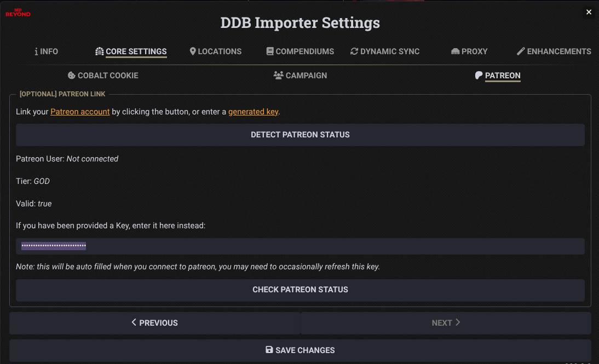Click the Compendiums book icon
Screen dimensions: 599x364
(270, 51)
